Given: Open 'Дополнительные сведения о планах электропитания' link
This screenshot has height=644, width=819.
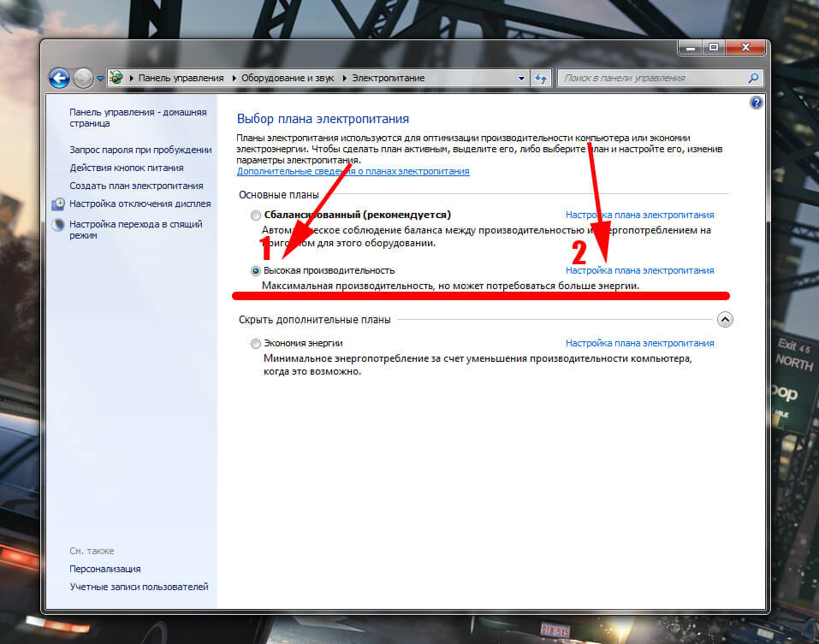Looking at the screenshot, I should (x=353, y=171).
